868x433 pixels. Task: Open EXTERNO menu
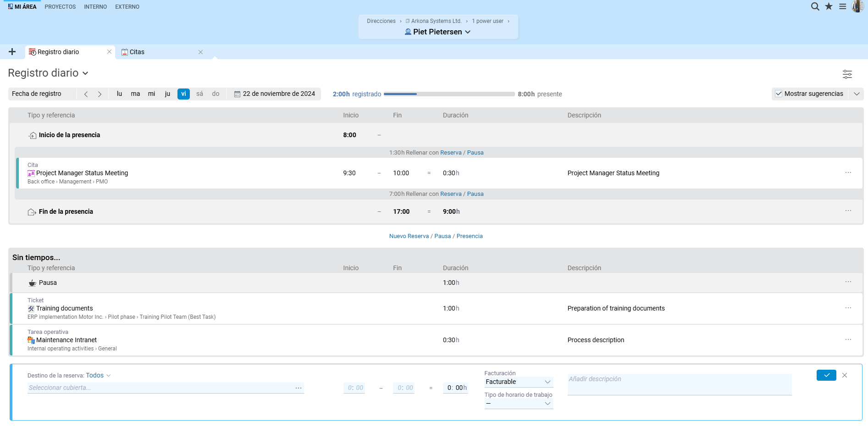click(x=127, y=7)
